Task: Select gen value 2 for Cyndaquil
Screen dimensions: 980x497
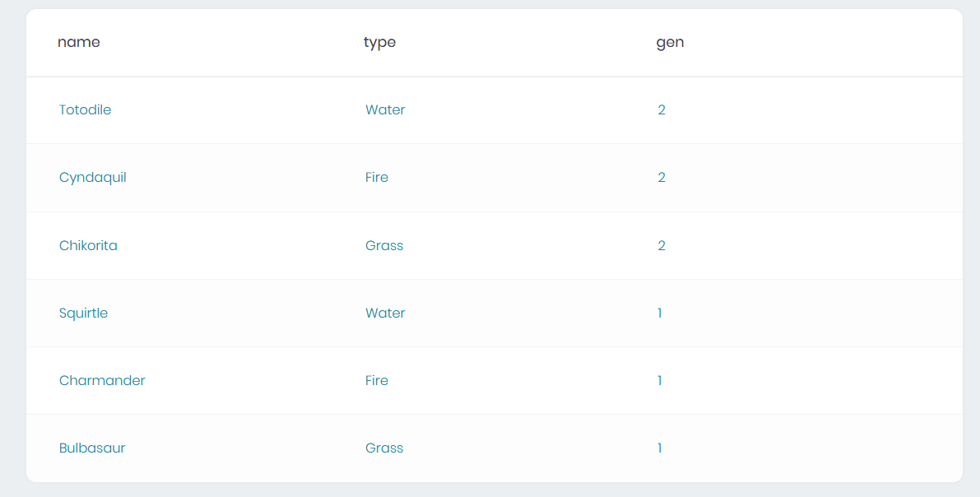Action: [662, 178]
